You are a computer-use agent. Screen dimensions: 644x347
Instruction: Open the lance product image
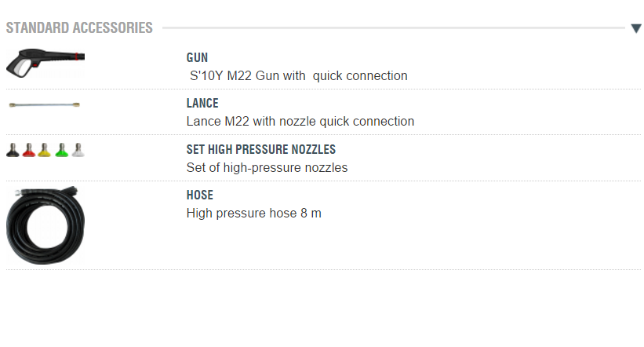tap(44, 104)
